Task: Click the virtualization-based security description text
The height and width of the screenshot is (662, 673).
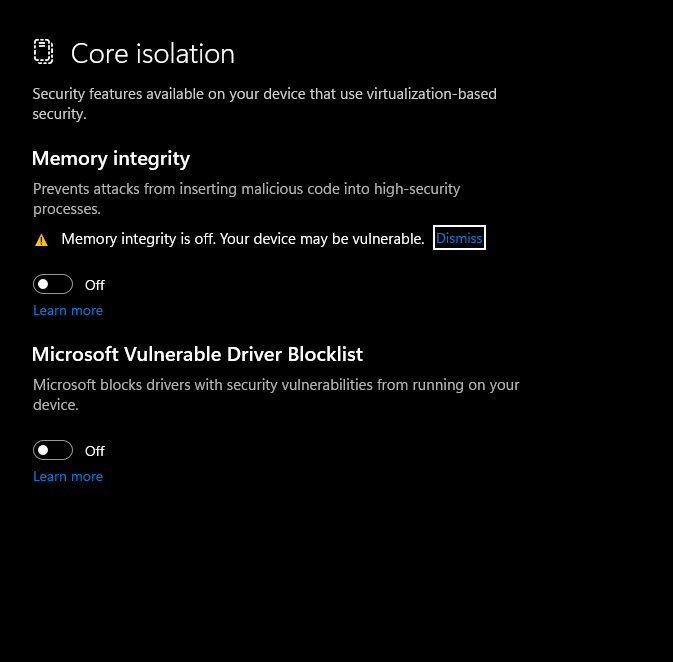Action: 264,104
